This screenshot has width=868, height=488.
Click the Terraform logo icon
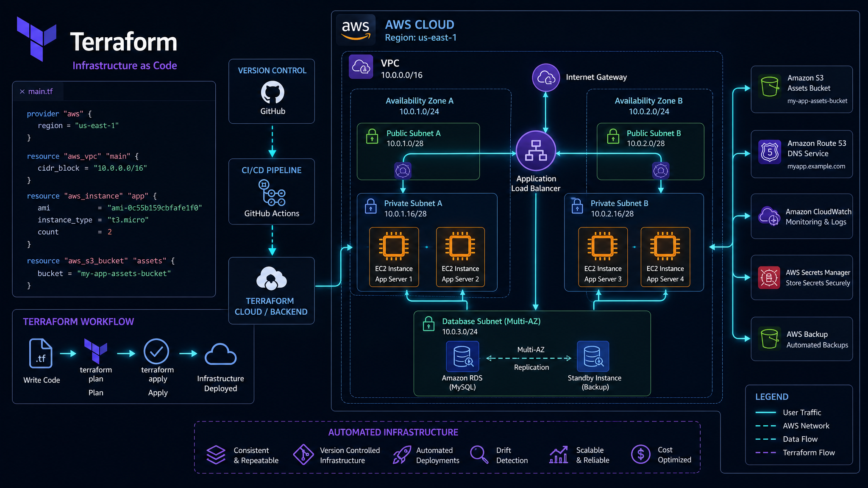[36, 39]
